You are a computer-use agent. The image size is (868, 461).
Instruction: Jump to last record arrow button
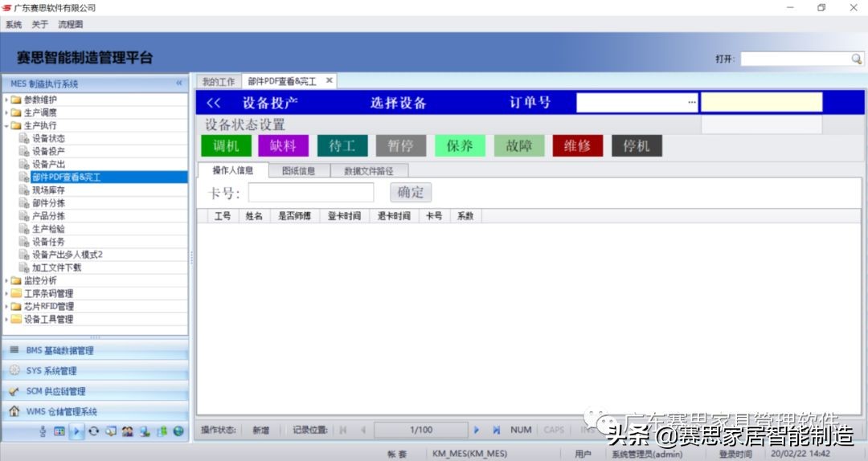click(x=497, y=430)
